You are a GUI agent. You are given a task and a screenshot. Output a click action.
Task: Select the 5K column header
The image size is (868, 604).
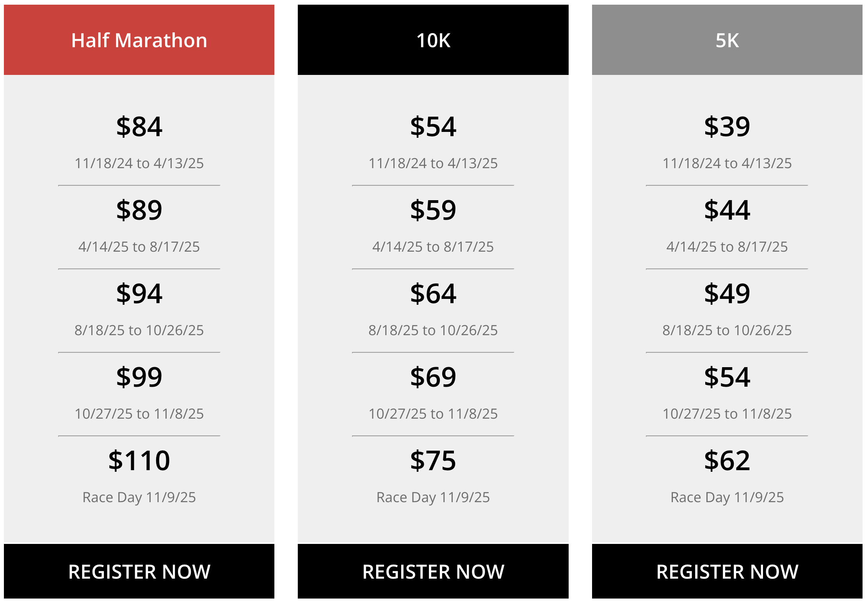click(x=727, y=40)
